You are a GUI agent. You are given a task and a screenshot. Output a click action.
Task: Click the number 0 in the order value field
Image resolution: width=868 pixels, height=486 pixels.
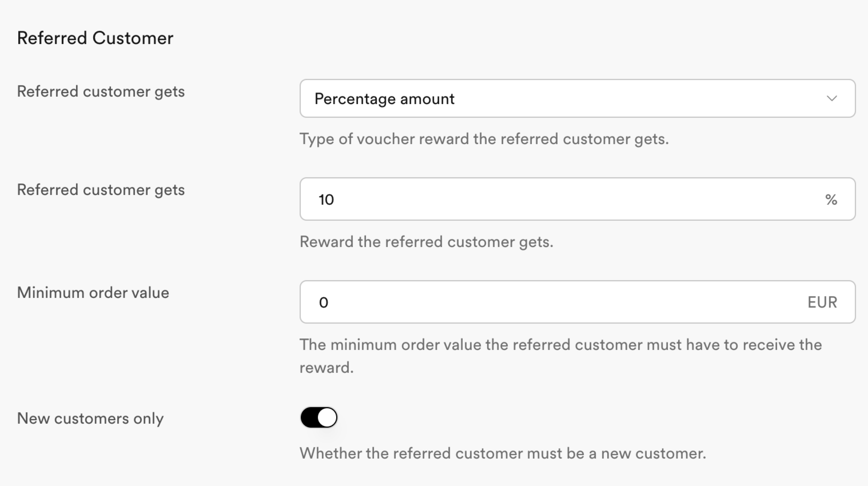(x=323, y=303)
